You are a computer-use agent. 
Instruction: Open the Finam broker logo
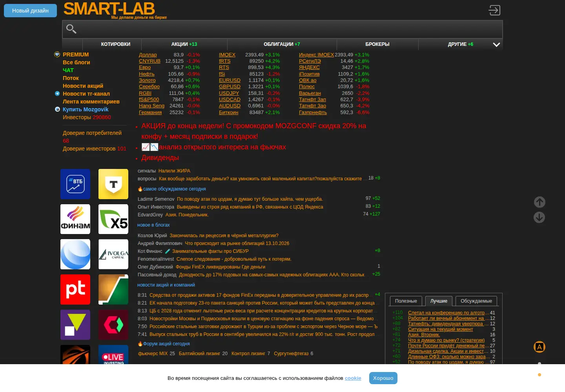(75, 219)
